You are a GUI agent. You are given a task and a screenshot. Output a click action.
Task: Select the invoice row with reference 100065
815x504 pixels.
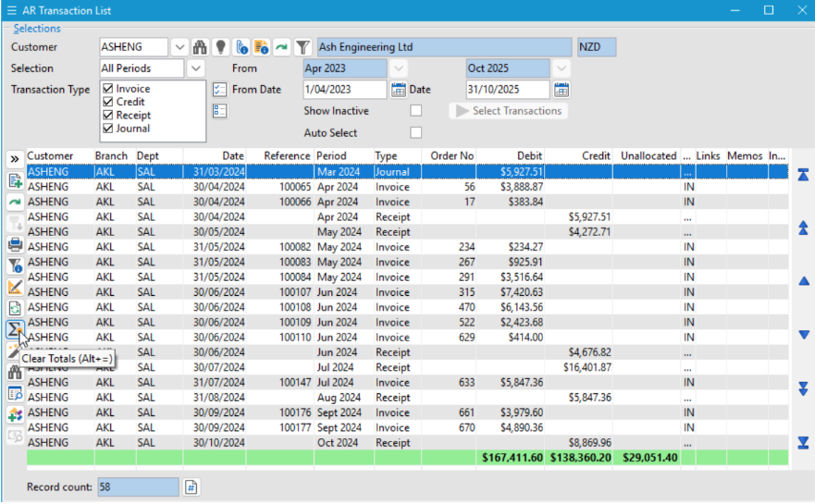407,187
